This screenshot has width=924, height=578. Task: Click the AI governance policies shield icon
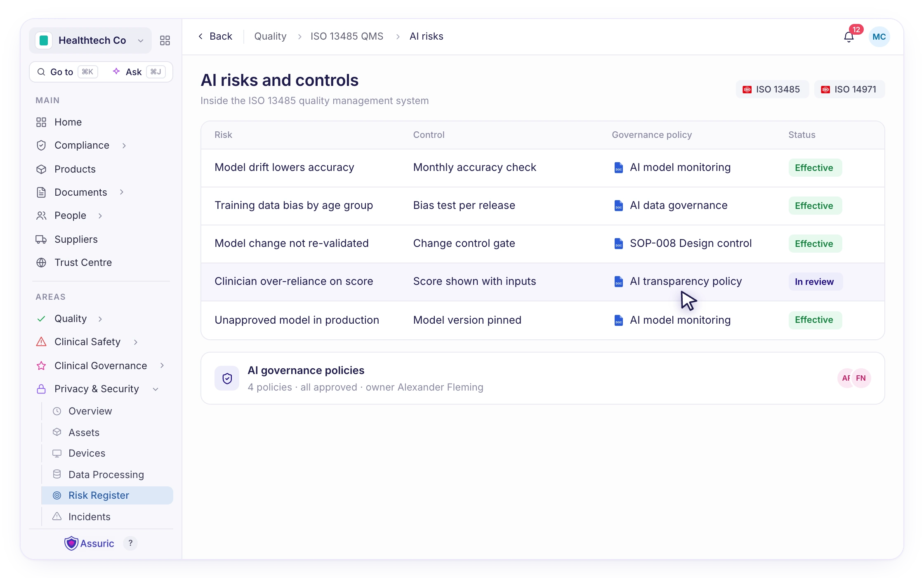(x=227, y=378)
